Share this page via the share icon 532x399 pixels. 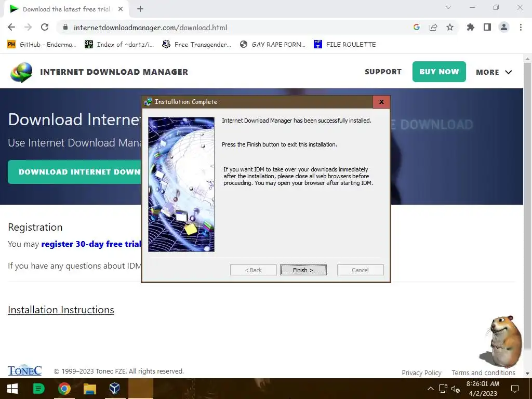click(433, 28)
